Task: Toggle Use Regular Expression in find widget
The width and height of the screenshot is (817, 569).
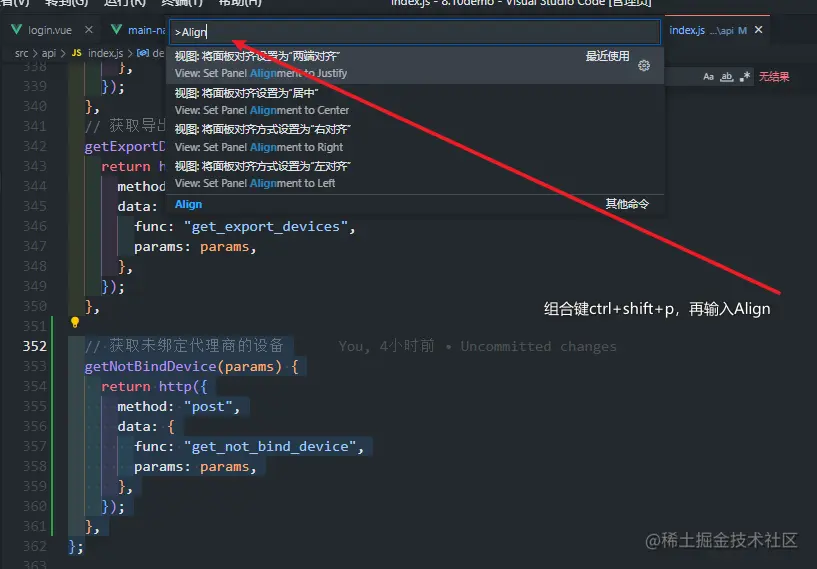Action: [745, 77]
